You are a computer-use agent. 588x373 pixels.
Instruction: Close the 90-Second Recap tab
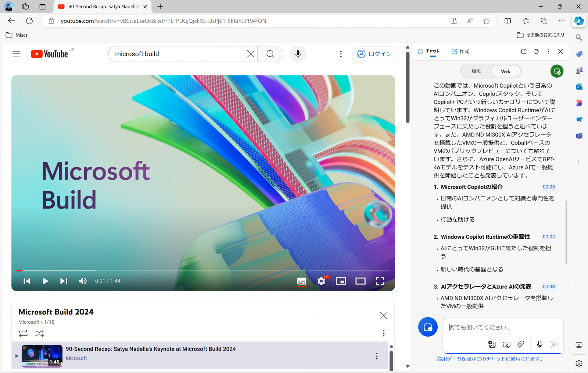145,7
